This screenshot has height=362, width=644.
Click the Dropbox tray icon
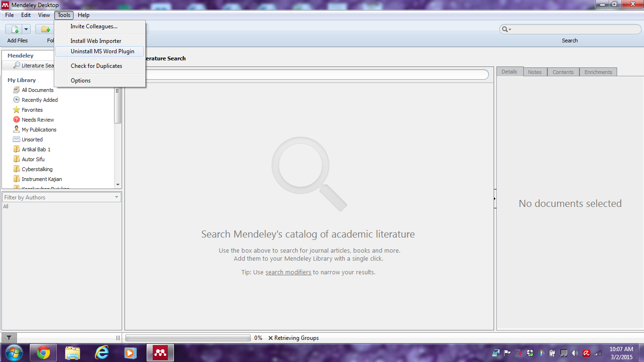coord(530,353)
